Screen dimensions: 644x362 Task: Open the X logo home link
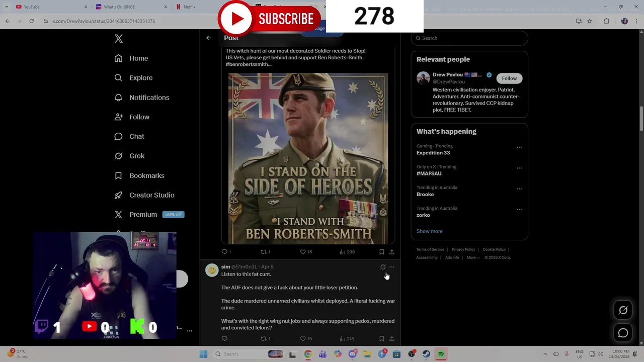coord(119,39)
